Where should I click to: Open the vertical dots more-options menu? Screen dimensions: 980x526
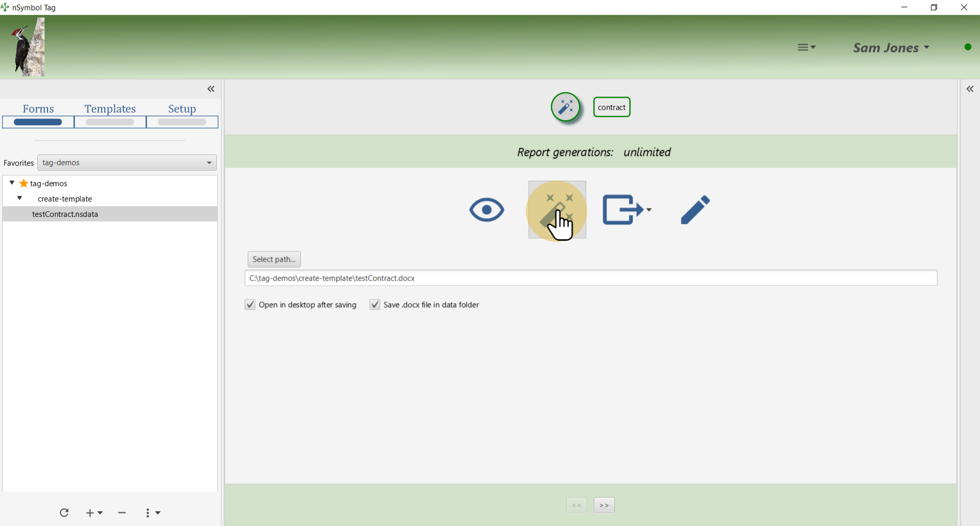pos(152,513)
